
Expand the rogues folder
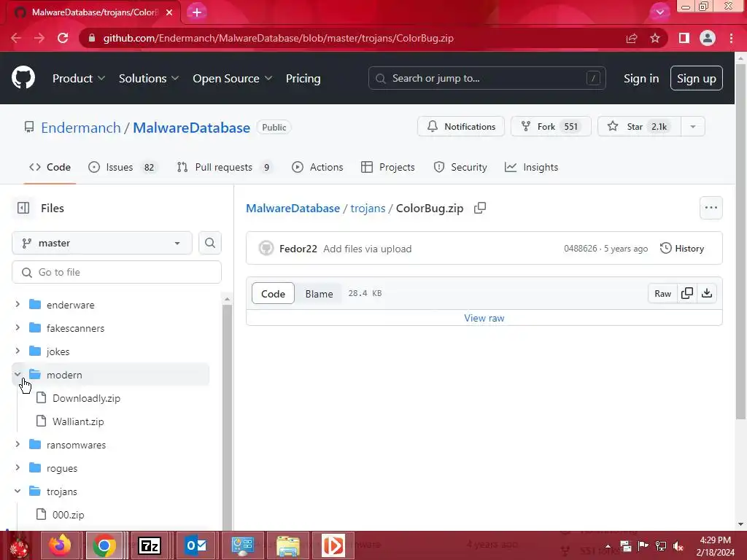point(18,467)
